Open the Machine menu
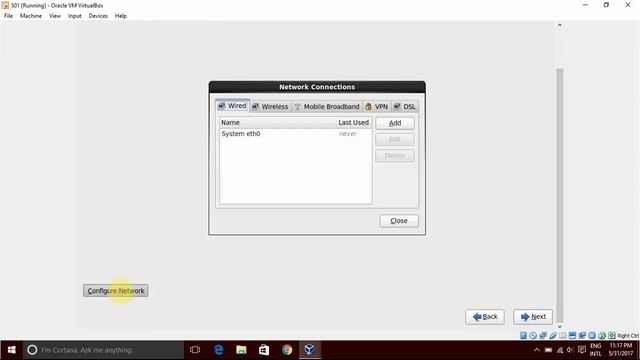 coord(31,16)
